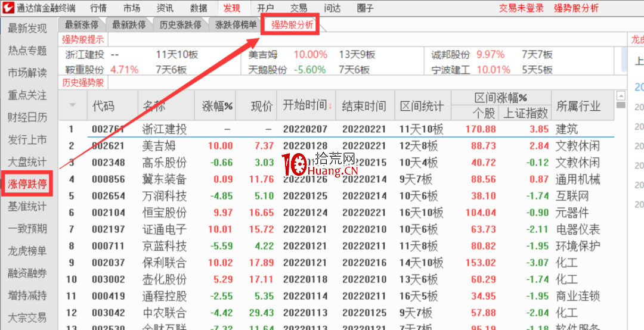Open the 市场 menu

coord(132,8)
